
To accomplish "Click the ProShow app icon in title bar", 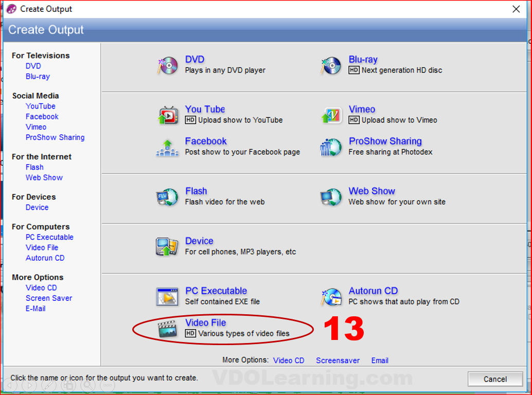I will tap(11, 9).
